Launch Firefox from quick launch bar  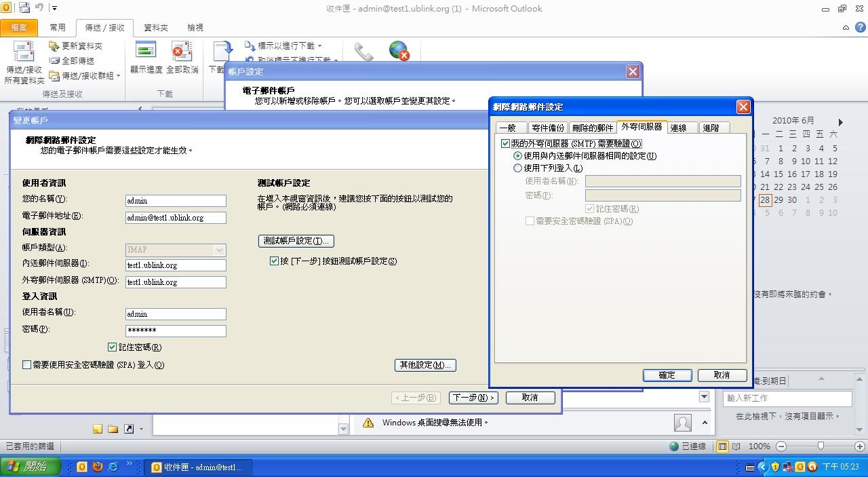pos(98,467)
